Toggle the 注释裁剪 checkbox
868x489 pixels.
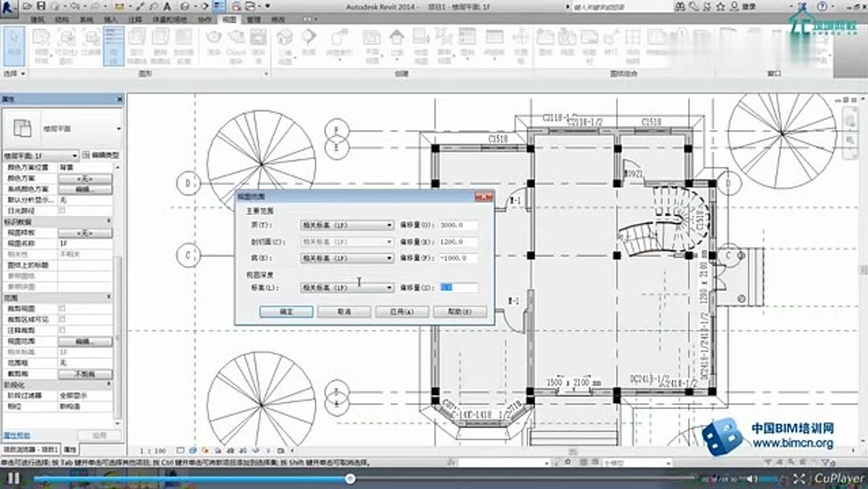click(x=62, y=330)
